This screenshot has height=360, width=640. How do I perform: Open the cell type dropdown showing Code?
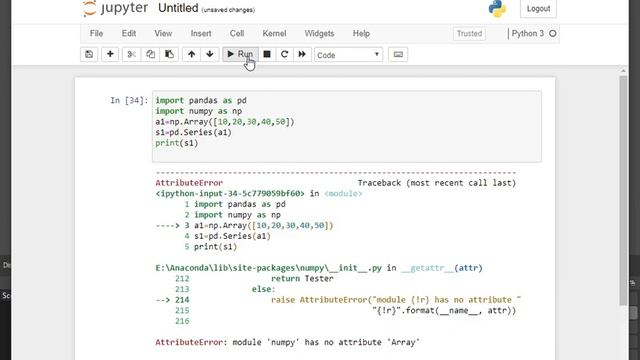[x=348, y=55]
